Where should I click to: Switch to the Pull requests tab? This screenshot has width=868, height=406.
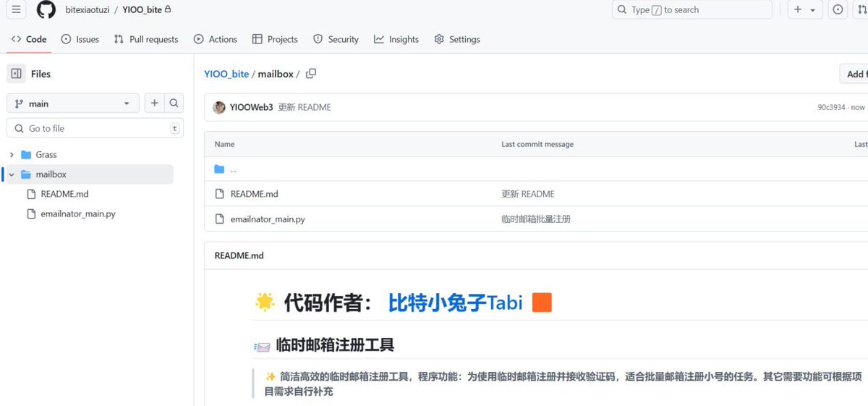coord(146,39)
